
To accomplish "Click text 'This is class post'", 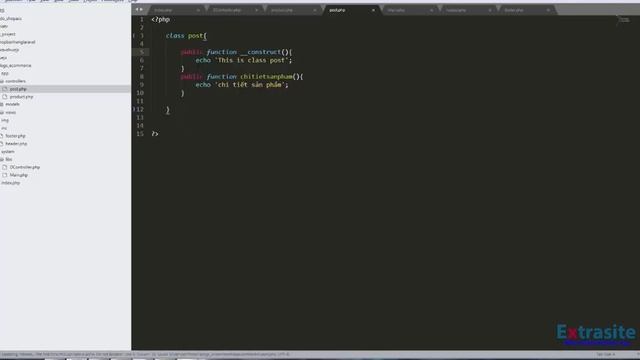I will coord(251,60).
